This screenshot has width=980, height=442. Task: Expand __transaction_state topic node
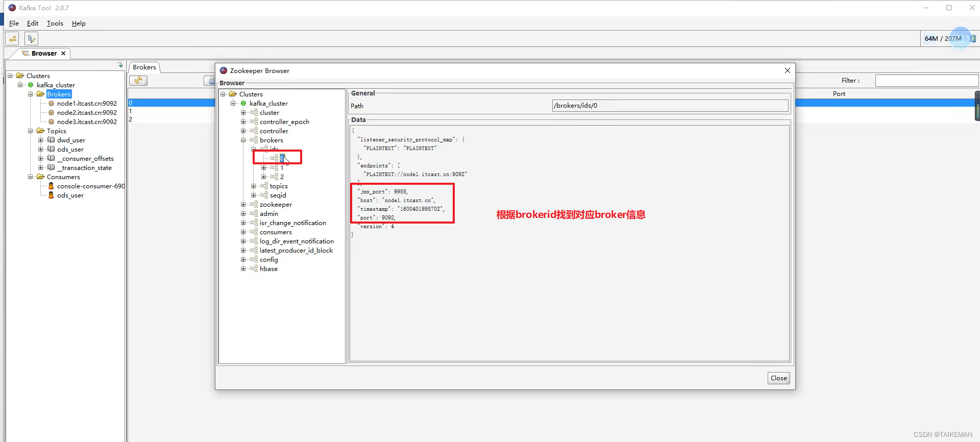tap(40, 168)
